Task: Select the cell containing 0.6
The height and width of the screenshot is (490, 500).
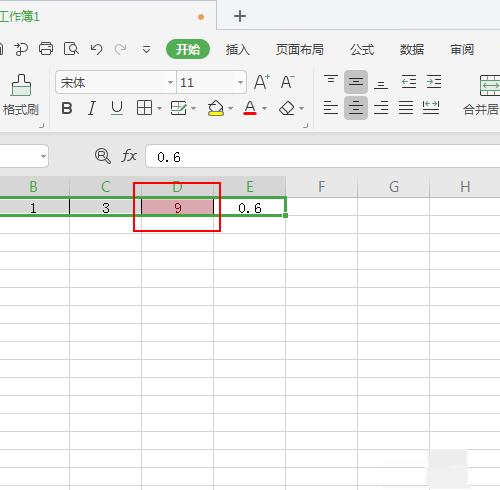Action: pyautogui.click(x=250, y=208)
